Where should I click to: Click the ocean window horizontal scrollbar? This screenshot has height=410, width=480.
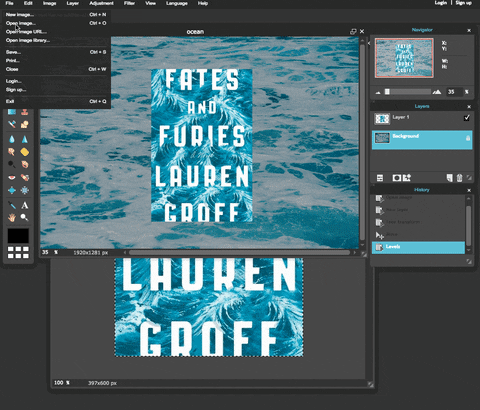[239, 253]
